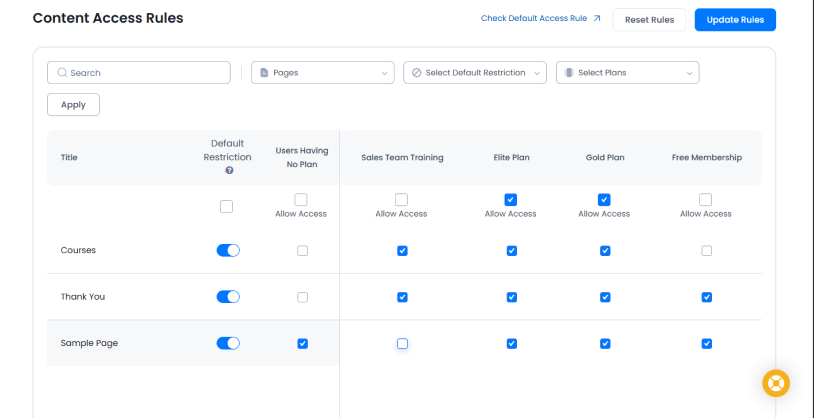Click the magnifier icon in Search box
The height and width of the screenshot is (418, 814).
(x=62, y=73)
